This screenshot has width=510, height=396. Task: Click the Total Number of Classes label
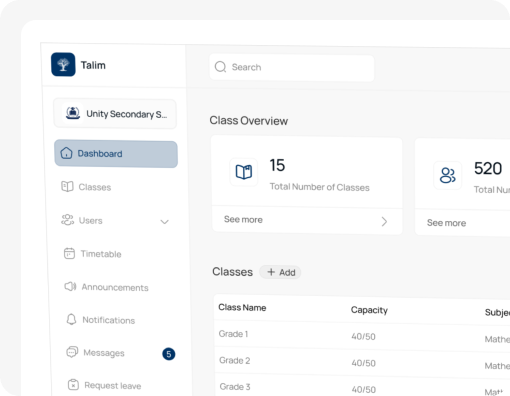320,187
